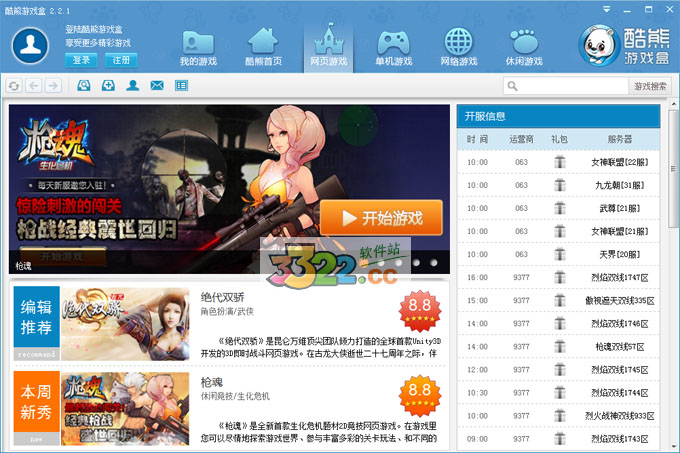The height and width of the screenshot is (453, 680).
Task: Click the forward arrow icon
Action: click(x=53, y=86)
